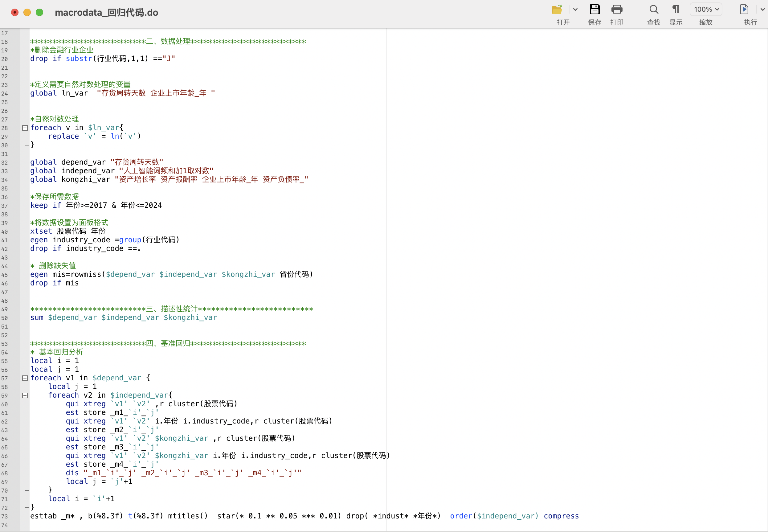Click 'est store _m1_' on line 61
This screenshot has width=768, height=532.
point(112,412)
